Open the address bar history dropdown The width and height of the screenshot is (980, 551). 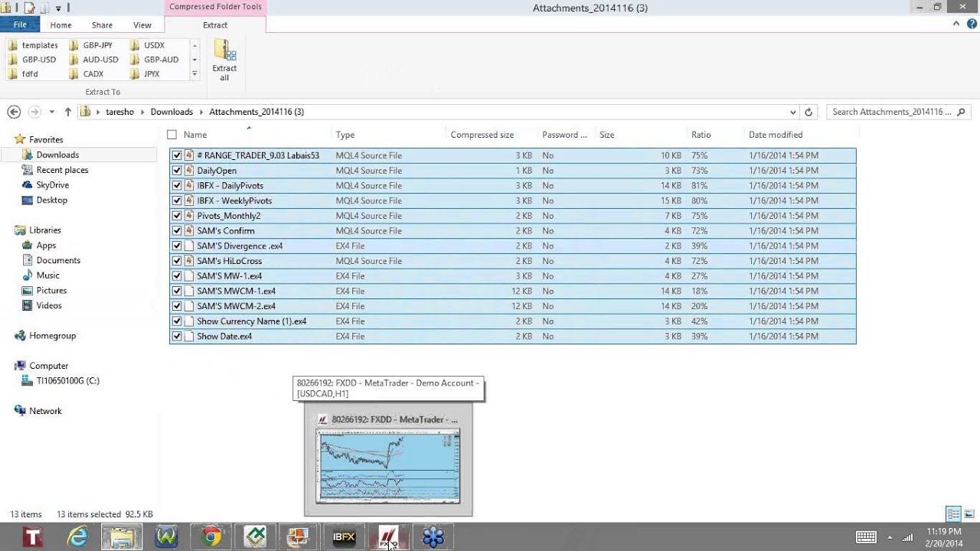pyautogui.click(x=793, y=112)
